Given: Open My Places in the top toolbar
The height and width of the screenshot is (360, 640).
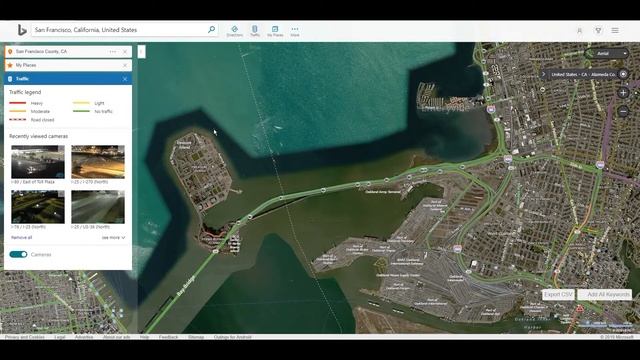Looking at the screenshot, I should tap(275, 31).
